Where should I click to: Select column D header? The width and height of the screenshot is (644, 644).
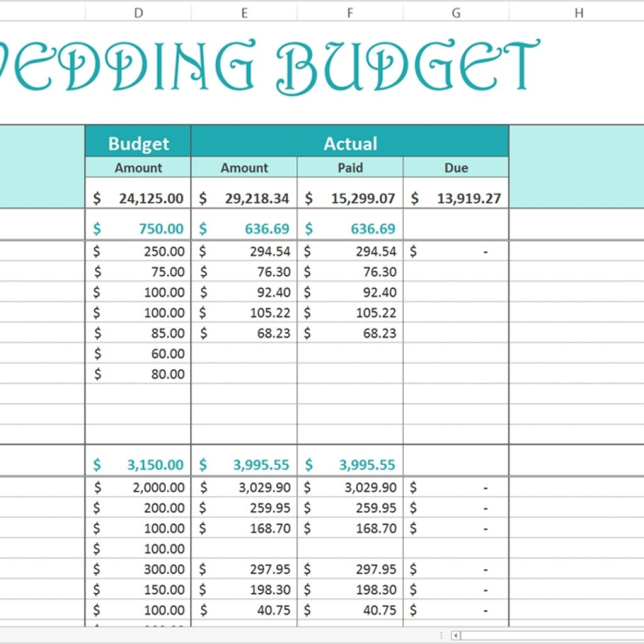(x=138, y=9)
